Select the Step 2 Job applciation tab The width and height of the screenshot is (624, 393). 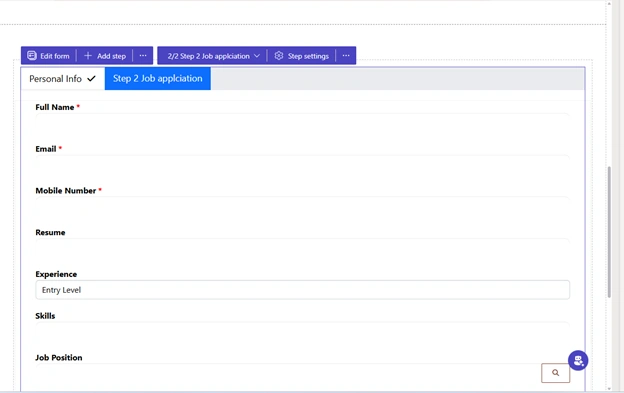[x=158, y=78]
